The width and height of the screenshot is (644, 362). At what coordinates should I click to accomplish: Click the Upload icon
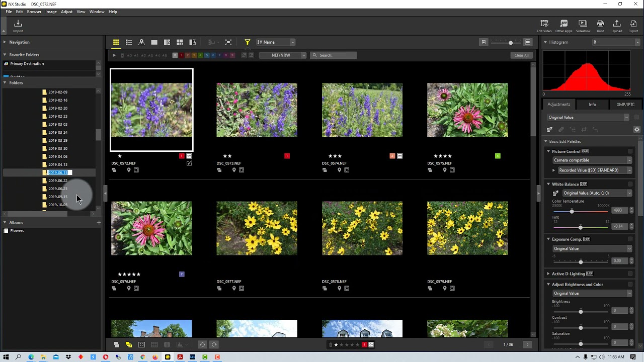(x=617, y=26)
